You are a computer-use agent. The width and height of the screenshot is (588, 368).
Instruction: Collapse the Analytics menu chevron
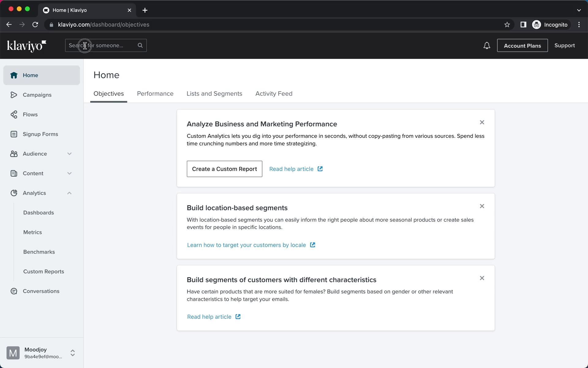click(x=70, y=193)
